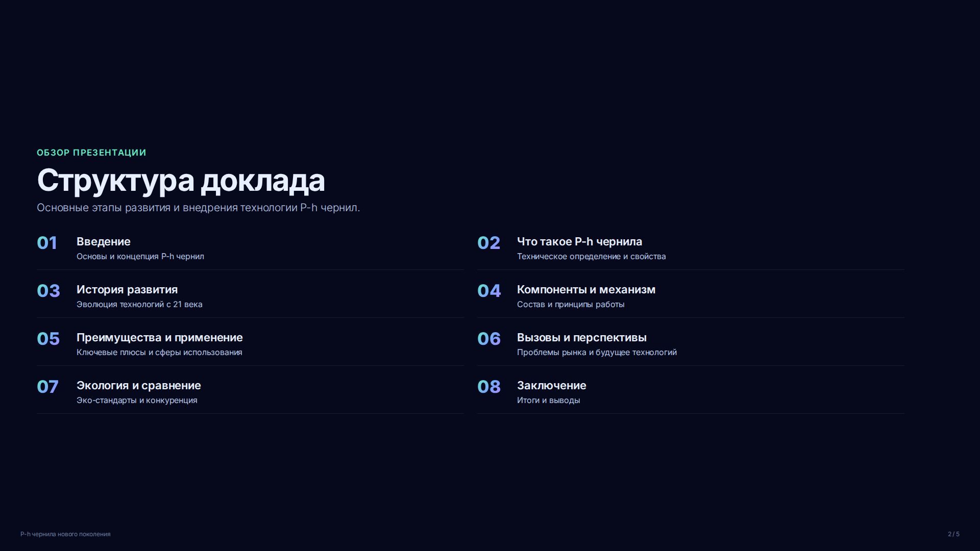Select 'Компоненты и механизм' title

[x=586, y=289]
